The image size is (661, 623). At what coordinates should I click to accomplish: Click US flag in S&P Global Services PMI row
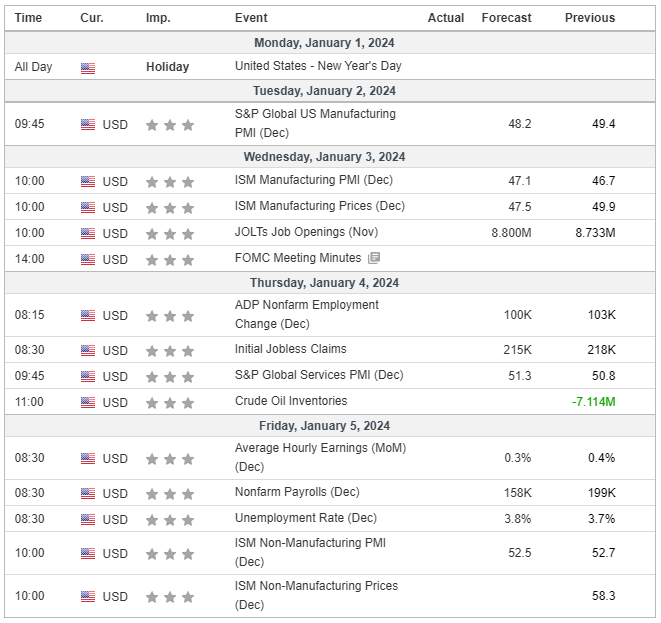click(x=88, y=376)
